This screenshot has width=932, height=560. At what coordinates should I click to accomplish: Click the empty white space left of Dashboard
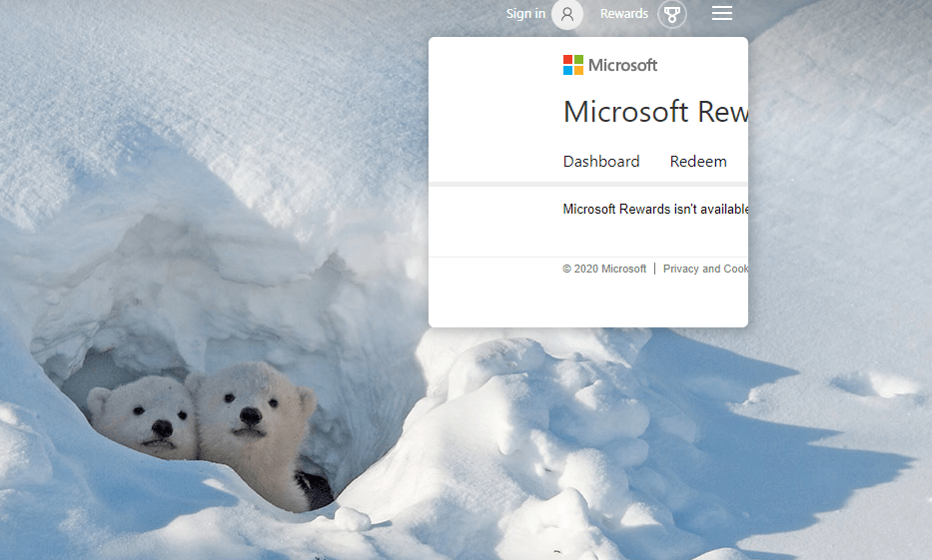click(494, 162)
